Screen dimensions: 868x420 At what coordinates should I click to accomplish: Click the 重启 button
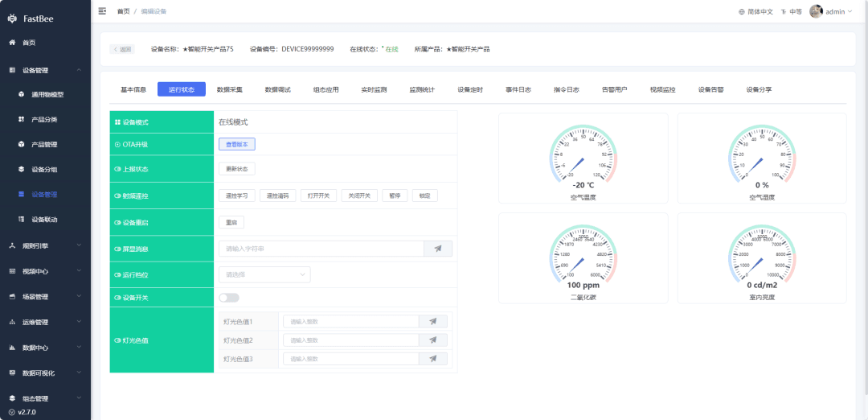point(231,222)
